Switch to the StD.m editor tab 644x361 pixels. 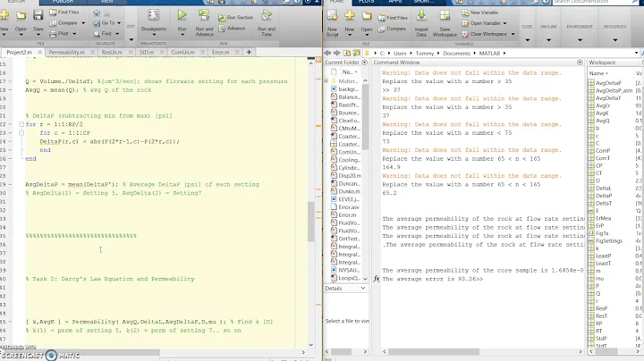point(146,52)
